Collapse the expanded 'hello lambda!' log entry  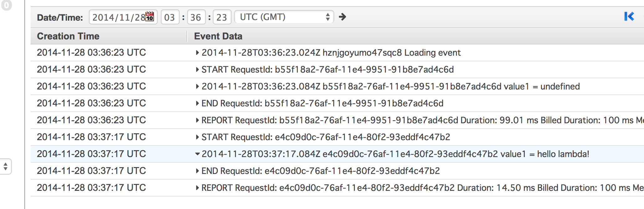(197, 154)
